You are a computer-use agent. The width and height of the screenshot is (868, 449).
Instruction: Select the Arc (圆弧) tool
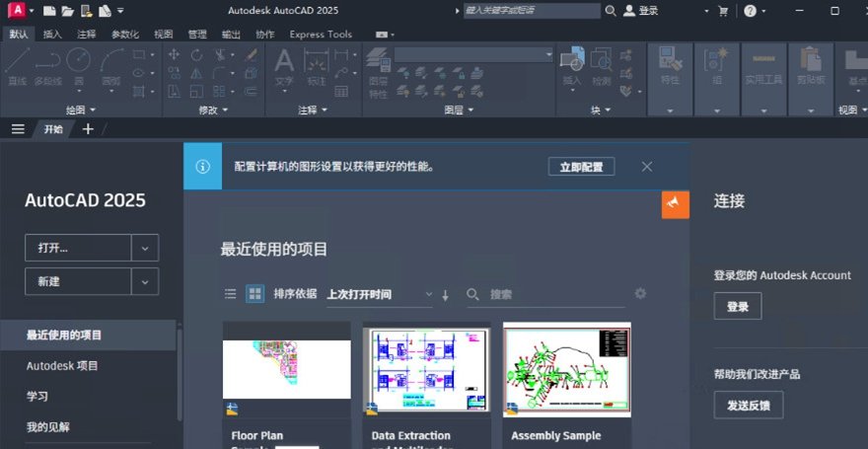coord(111,67)
